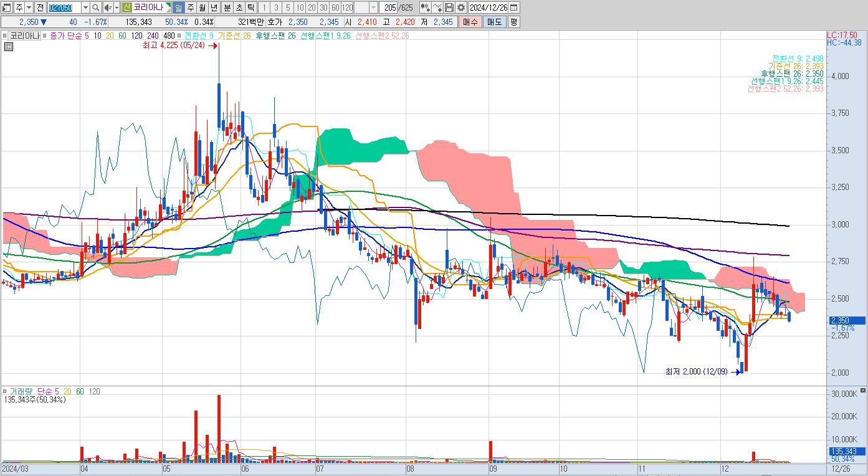The height and width of the screenshot is (476, 868).
Task: Click the 매수 buy button
Action: [x=470, y=22]
